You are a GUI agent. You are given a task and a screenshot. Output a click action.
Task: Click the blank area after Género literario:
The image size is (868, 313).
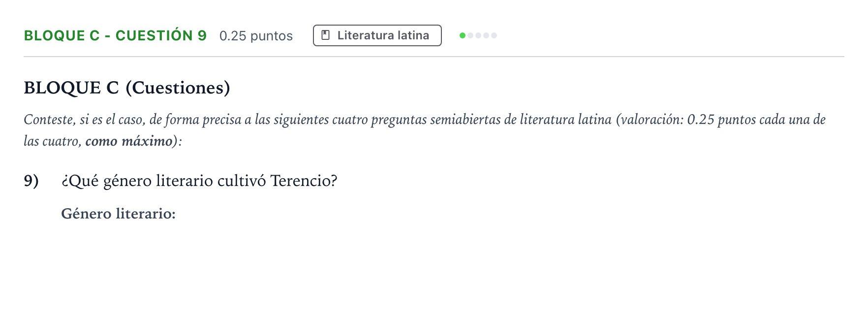(x=443, y=214)
